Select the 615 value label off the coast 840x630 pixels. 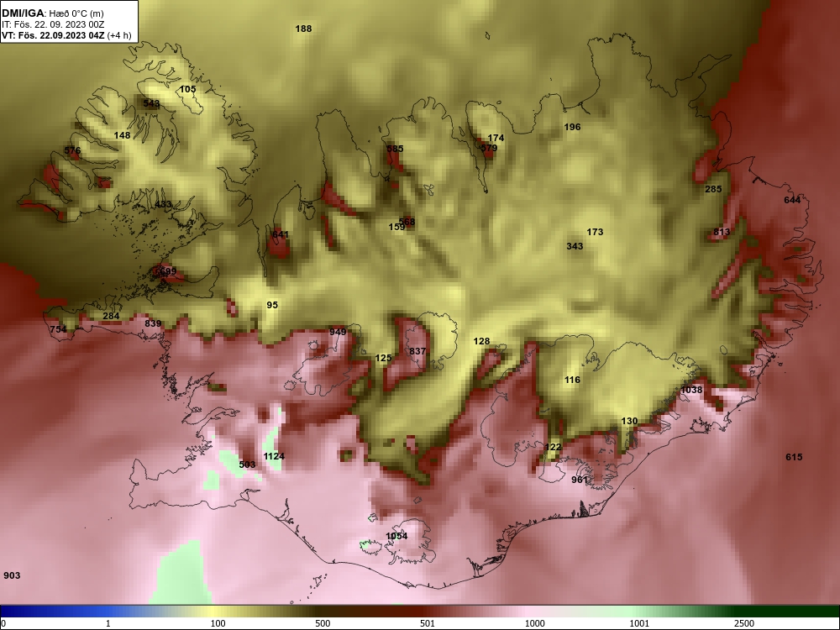click(794, 457)
